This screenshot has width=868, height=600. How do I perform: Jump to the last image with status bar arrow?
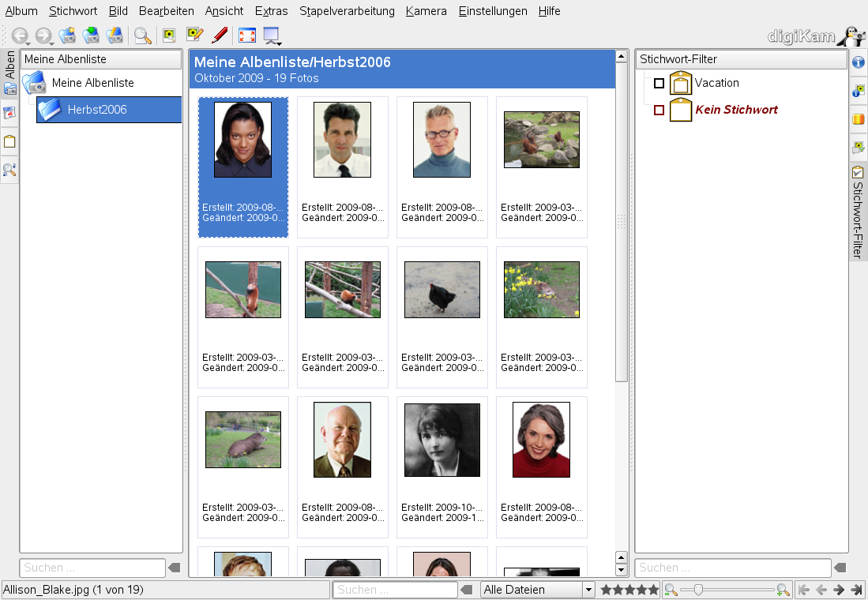(857, 590)
